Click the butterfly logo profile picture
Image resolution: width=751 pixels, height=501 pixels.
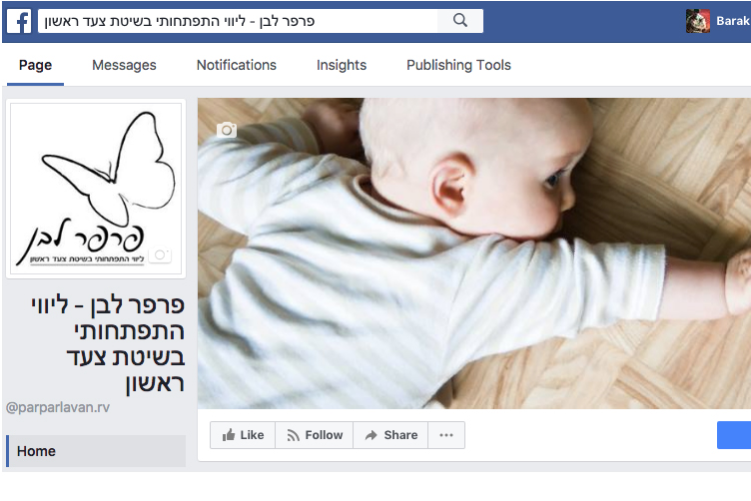pyautogui.click(x=96, y=189)
